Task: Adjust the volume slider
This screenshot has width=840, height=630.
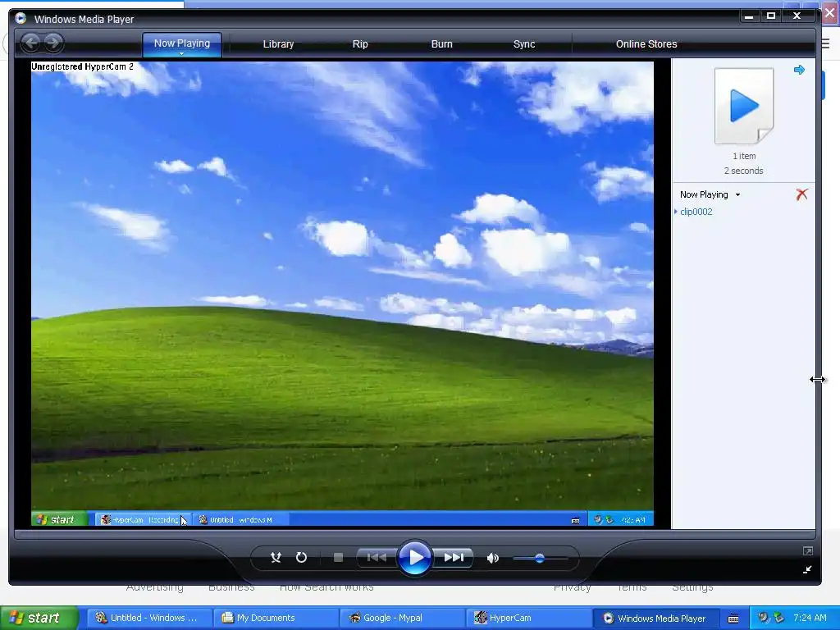Action: coord(540,558)
